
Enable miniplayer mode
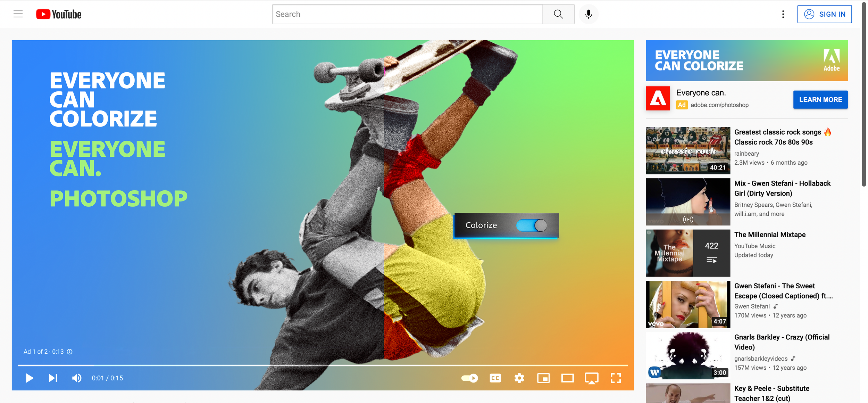coord(543,378)
